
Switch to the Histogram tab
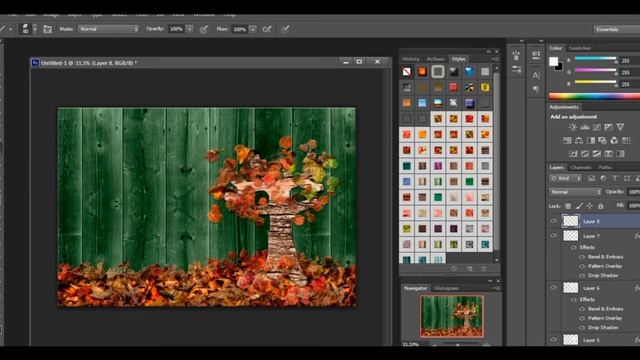446,288
